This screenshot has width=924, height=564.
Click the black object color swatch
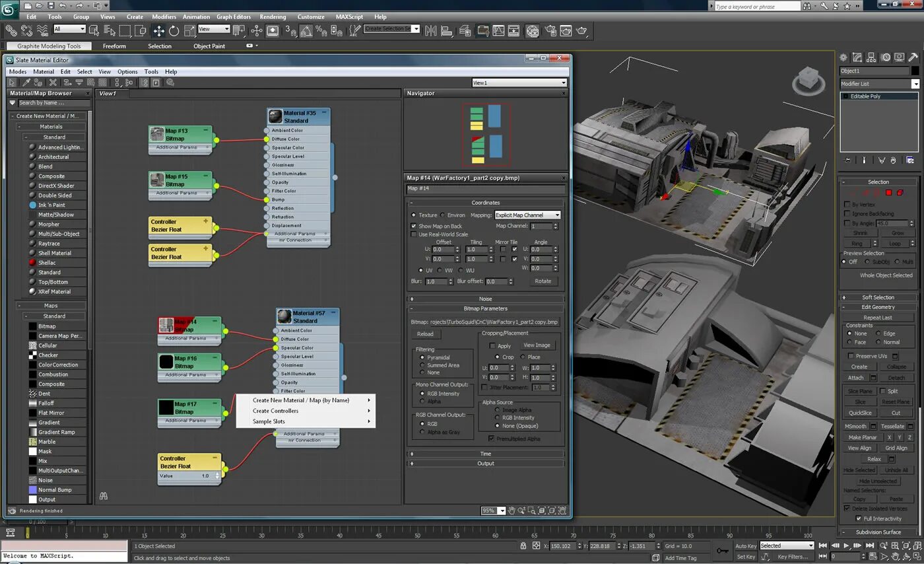[915, 71]
